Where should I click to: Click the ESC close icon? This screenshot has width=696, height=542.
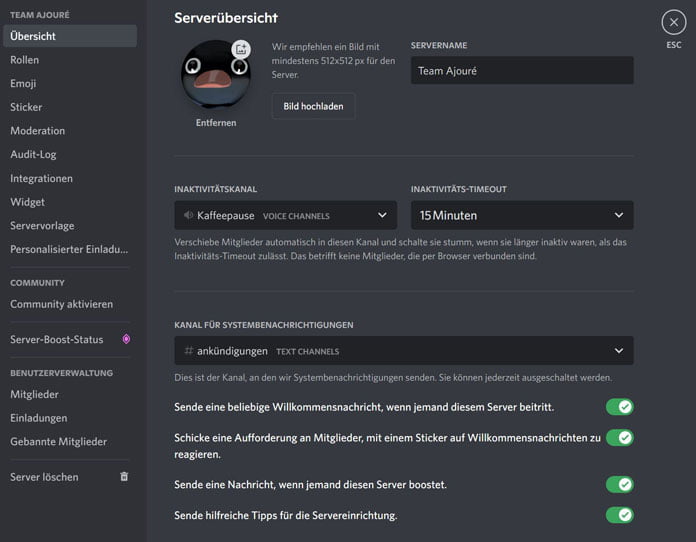point(674,22)
